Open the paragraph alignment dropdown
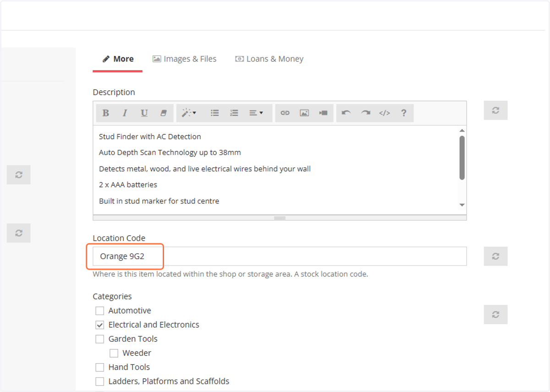Image resolution: width=550 pixels, height=392 pixels. click(256, 113)
